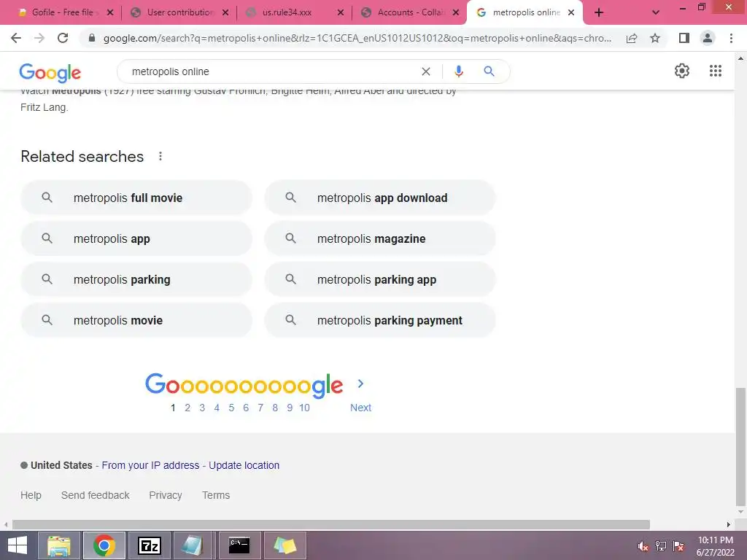Click the vertical scrollbar thumb

click(740, 447)
